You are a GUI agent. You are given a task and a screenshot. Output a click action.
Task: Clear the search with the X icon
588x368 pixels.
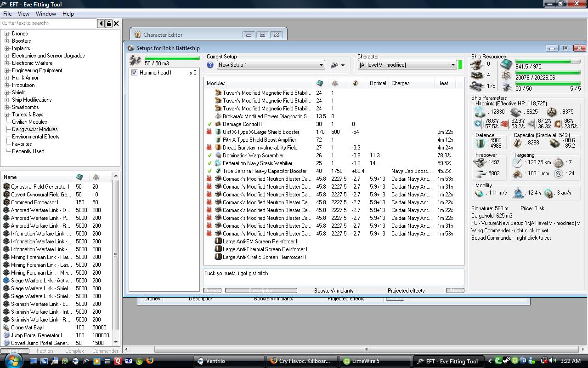(x=116, y=23)
